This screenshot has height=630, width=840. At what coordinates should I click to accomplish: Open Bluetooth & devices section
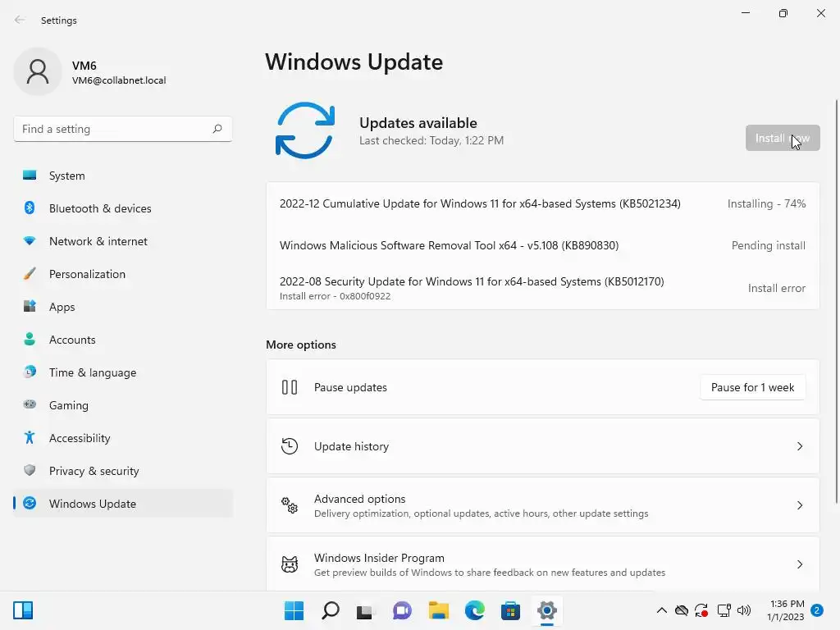point(123,208)
